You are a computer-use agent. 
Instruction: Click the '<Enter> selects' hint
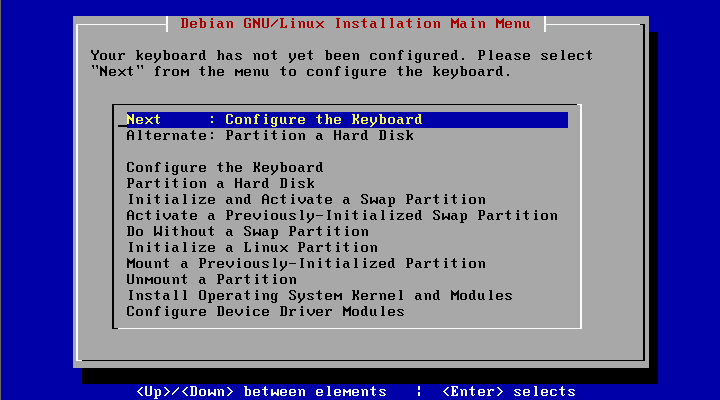coord(509,392)
